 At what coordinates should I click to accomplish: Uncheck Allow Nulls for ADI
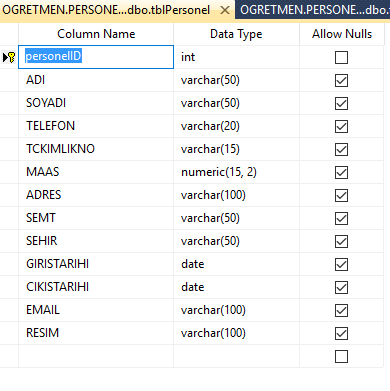point(341,80)
